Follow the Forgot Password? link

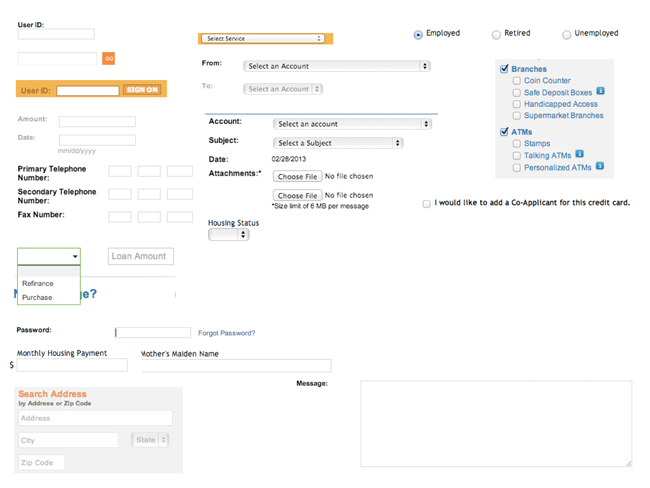click(x=226, y=333)
